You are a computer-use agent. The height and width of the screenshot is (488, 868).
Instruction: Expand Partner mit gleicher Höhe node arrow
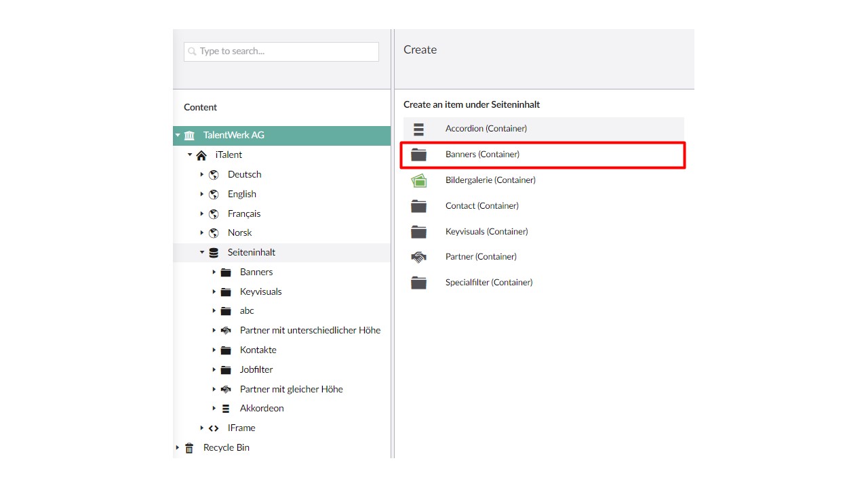(x=214, y=390)
